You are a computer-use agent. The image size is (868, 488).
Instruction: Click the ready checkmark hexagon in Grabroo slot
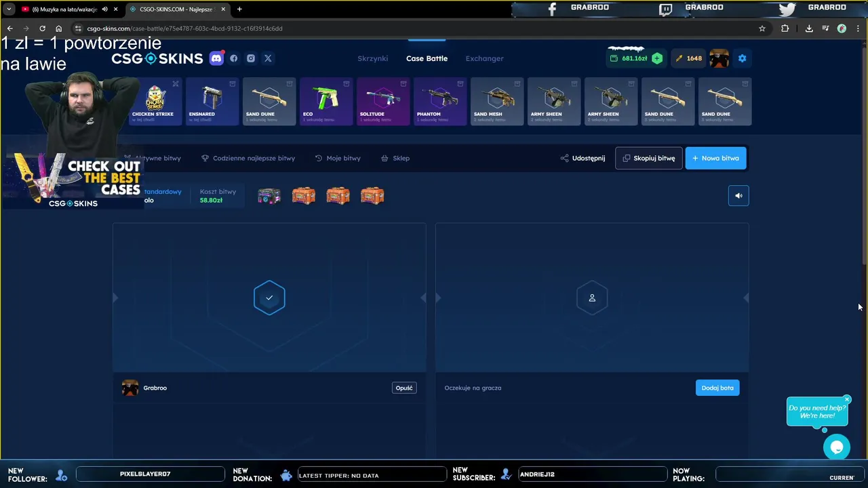[x=269, y=298]
